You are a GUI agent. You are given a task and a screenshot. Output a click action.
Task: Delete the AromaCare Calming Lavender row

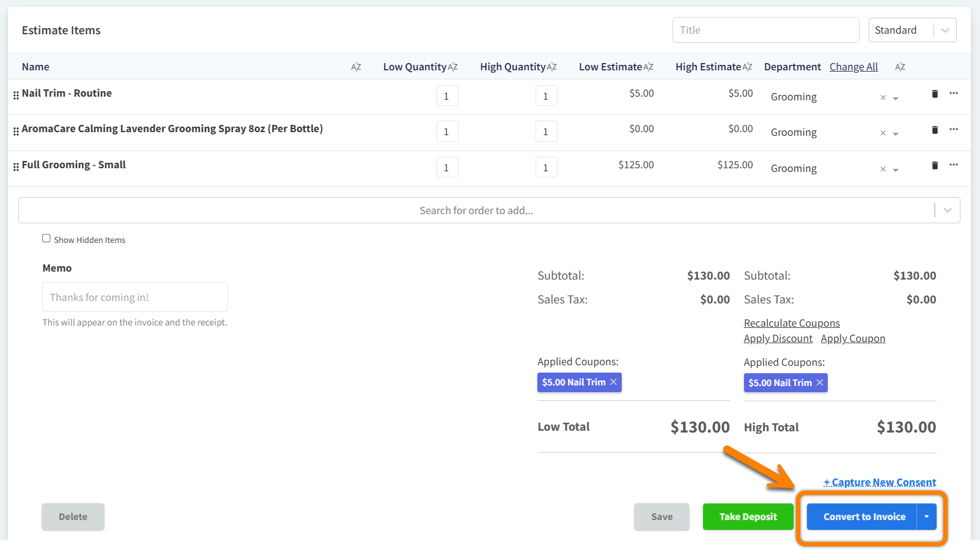click(x=935, y=130)
